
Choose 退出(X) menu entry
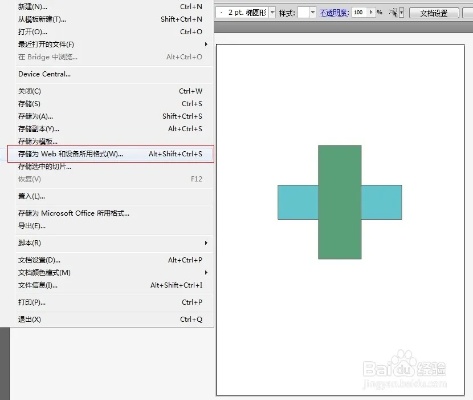[110, 319]
